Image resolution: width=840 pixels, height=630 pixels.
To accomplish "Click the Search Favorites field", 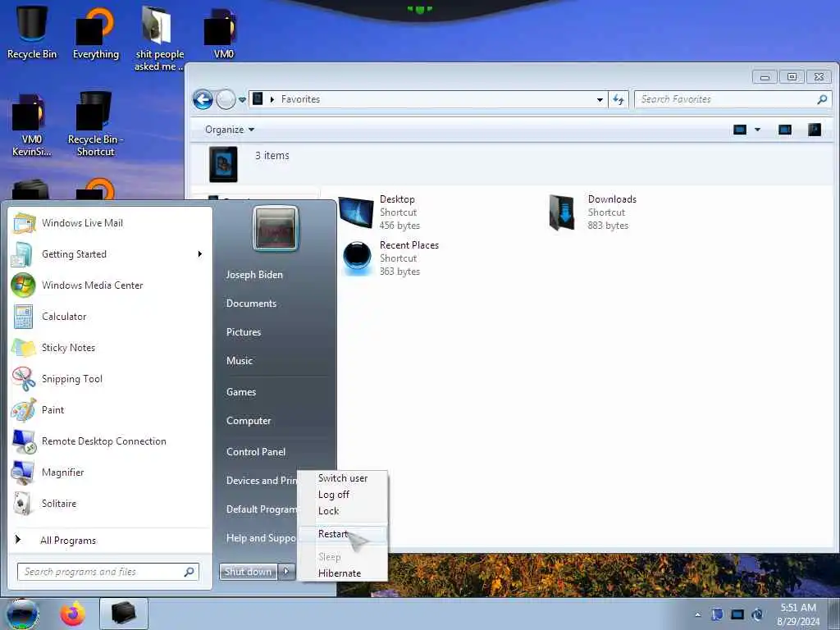I will tap(733, 99).
